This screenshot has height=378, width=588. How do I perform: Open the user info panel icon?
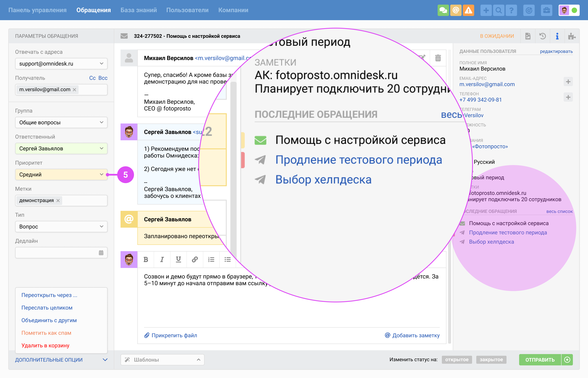pyautogui.click(x=557, y=36)
